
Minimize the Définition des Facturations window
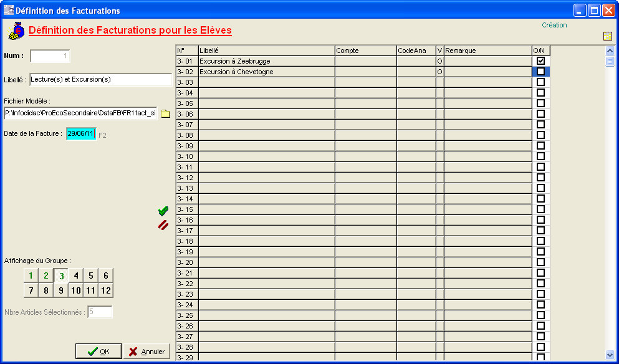tap(580, 10)
